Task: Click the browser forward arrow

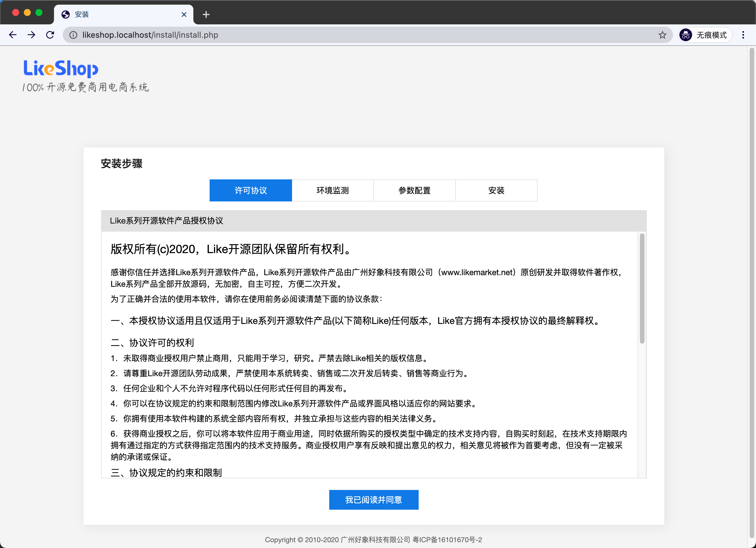Action: point(31,35)
